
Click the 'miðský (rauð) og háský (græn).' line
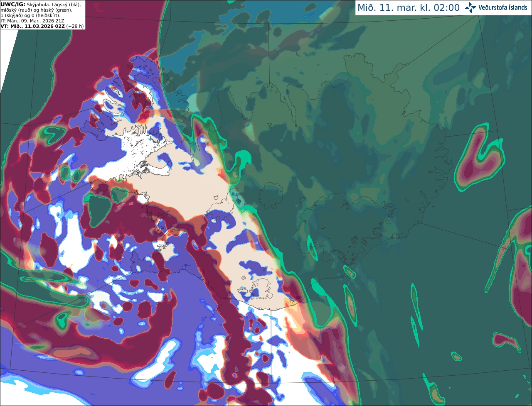pyautogui.click(x=36, y=10)
